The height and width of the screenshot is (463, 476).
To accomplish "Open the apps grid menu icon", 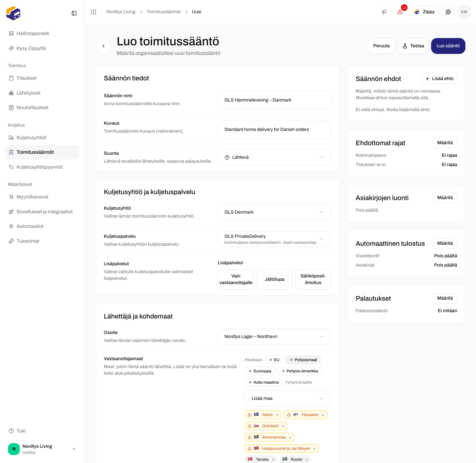I will point(94,12).
